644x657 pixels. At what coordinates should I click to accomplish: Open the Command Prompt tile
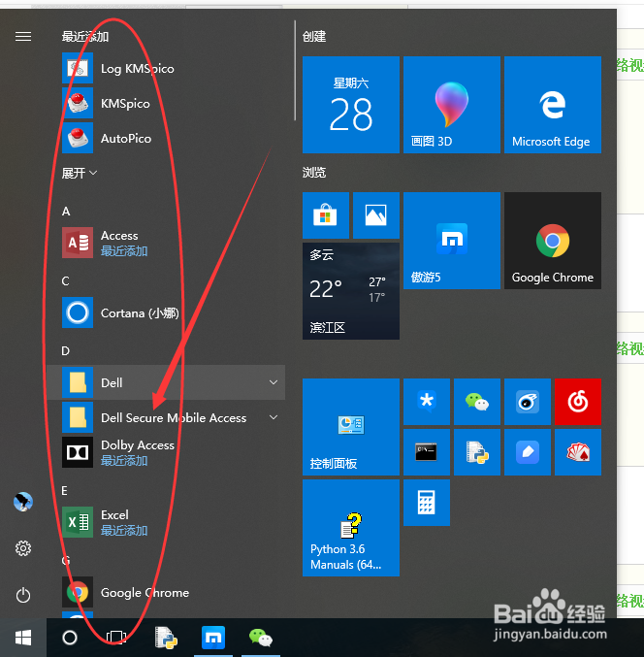click(x=427, y=452)
